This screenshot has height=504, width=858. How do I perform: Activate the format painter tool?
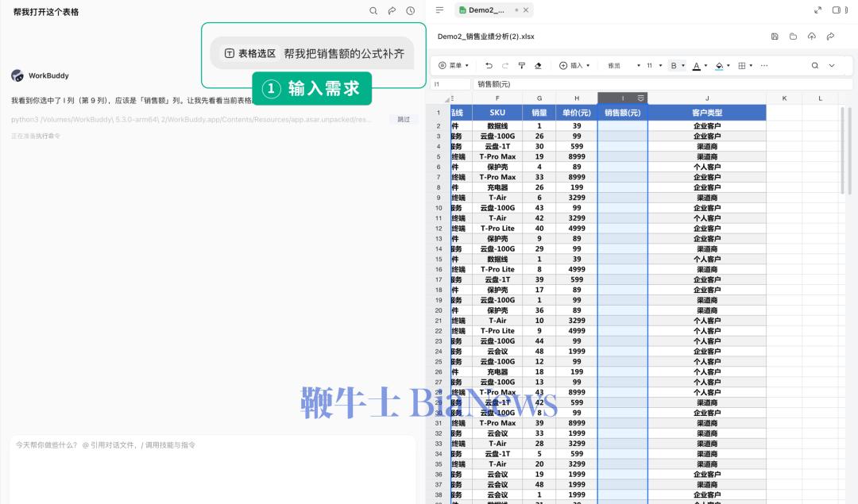point(521,66)
